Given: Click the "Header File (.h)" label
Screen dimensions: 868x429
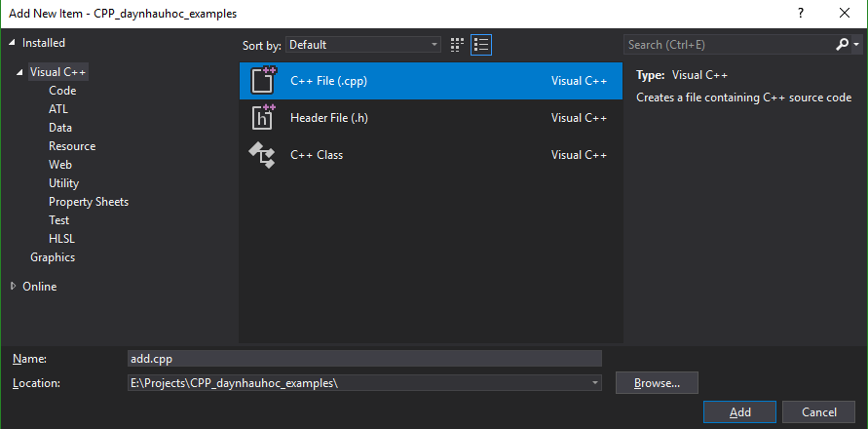Looking at the screenshot, I should coord(329,118).
